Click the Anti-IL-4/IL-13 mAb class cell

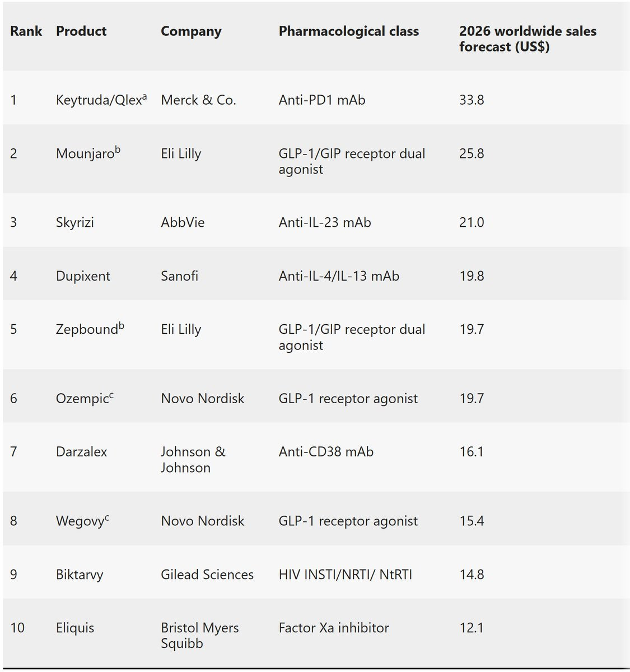(x=339, y=276)
